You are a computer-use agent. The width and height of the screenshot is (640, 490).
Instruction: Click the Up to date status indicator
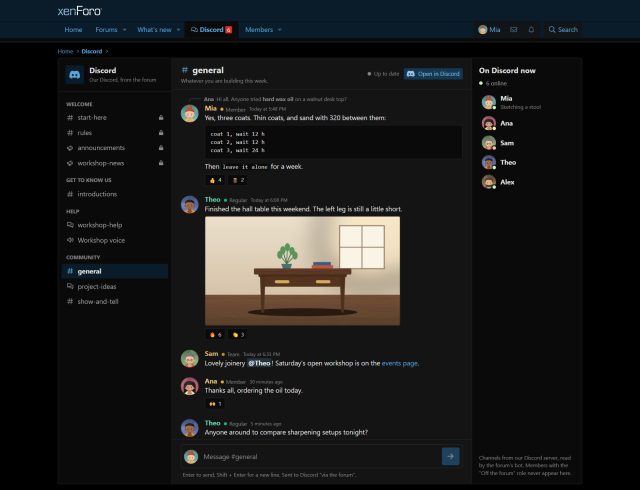click(383, 74)
